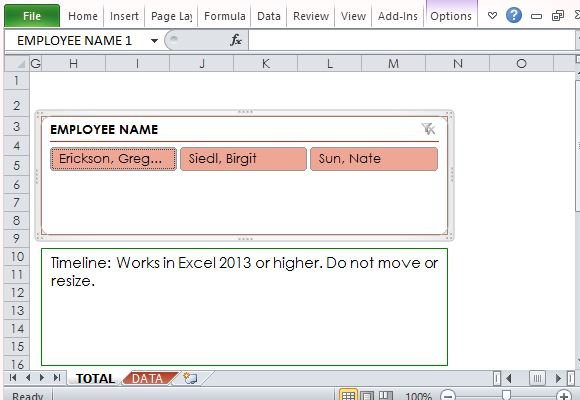Clear the slicer filter icon

click(x=428, y=129)
